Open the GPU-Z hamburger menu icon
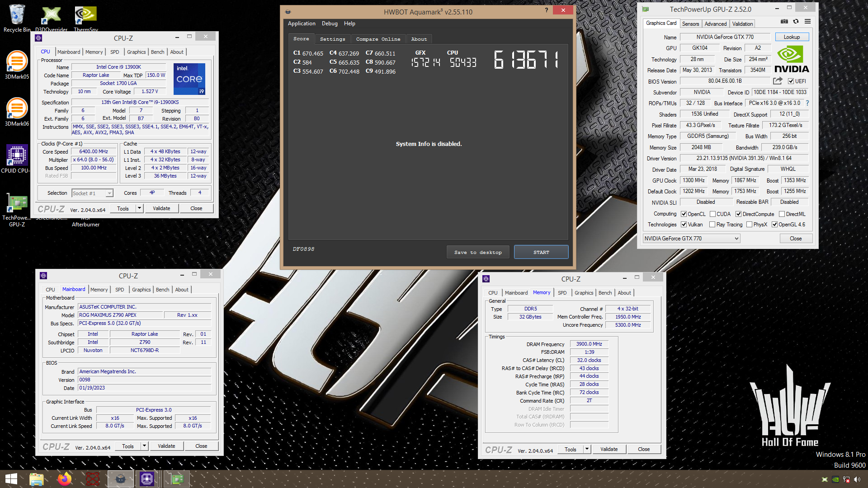The height and width of the screenshot is (488, 868). click(x=807, y=22)
